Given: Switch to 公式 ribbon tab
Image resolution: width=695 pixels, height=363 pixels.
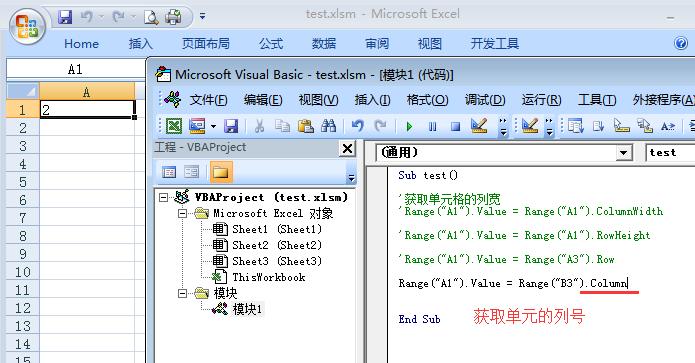Looking at the screenshot, I should click(271, 43).
